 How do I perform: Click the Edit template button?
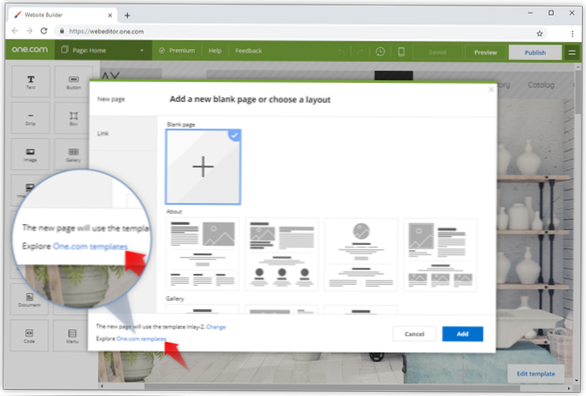pyautogui.click(x=536, y=374)
